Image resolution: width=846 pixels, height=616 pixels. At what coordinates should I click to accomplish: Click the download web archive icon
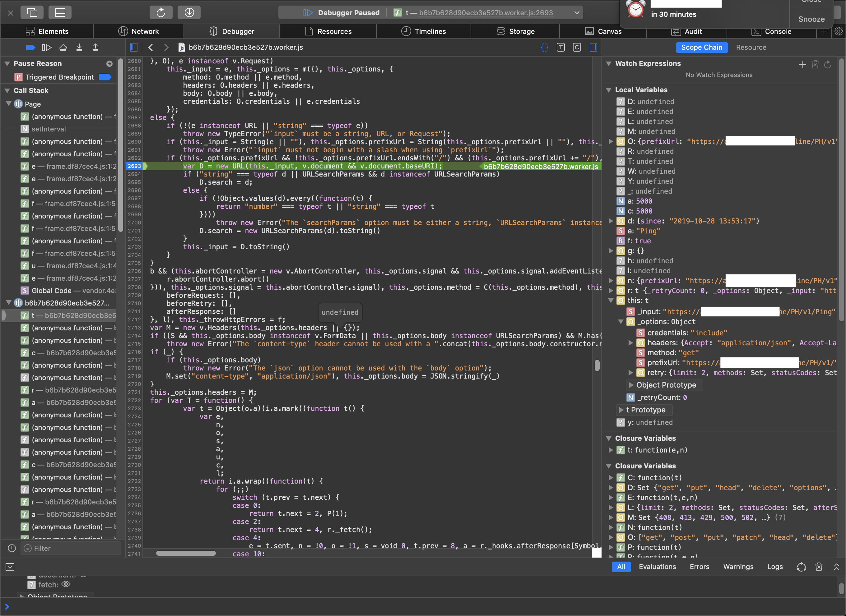(189, 12)
